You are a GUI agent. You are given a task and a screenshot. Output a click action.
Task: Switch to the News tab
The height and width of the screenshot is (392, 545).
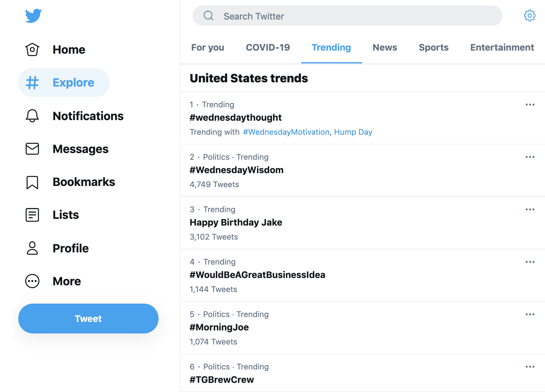385,48
